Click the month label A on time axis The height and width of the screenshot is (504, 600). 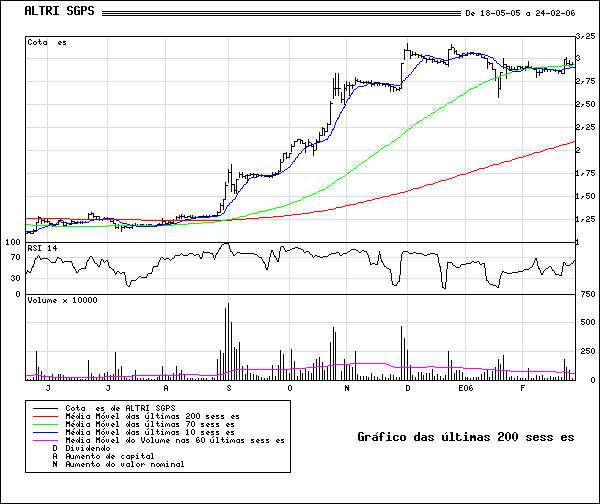[x=166, y=388]
